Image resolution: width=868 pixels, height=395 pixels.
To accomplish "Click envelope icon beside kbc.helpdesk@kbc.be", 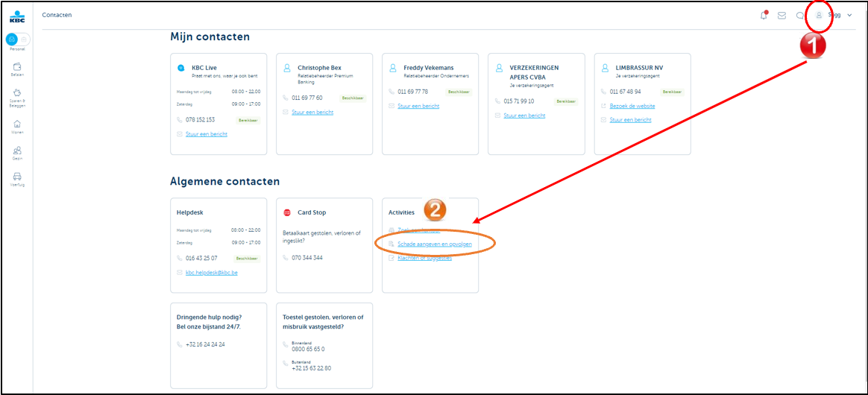I will click(x=180, y=273).
